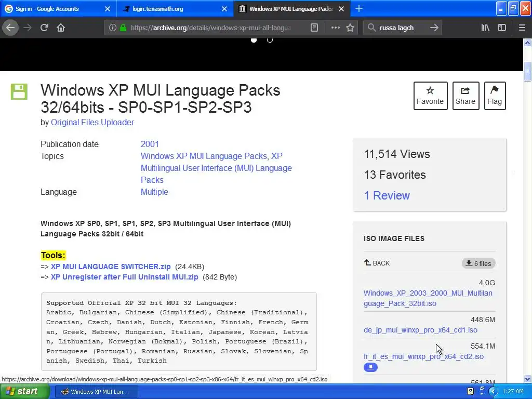This screenshot has height=399, width=532.
Task: Go back using the browser back arrow
Action: 10,28
